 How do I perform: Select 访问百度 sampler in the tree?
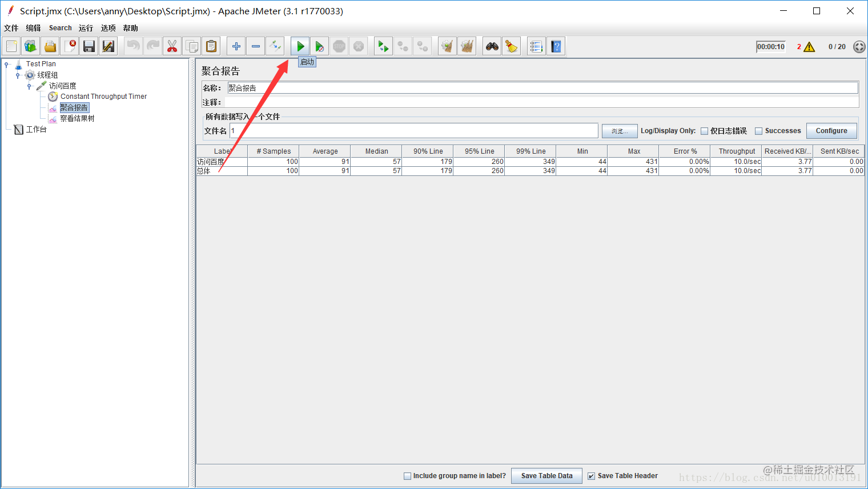[63, 86]
